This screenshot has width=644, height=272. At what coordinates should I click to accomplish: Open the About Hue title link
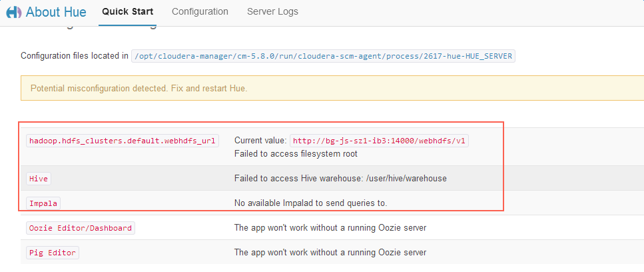tap(57, 12)
